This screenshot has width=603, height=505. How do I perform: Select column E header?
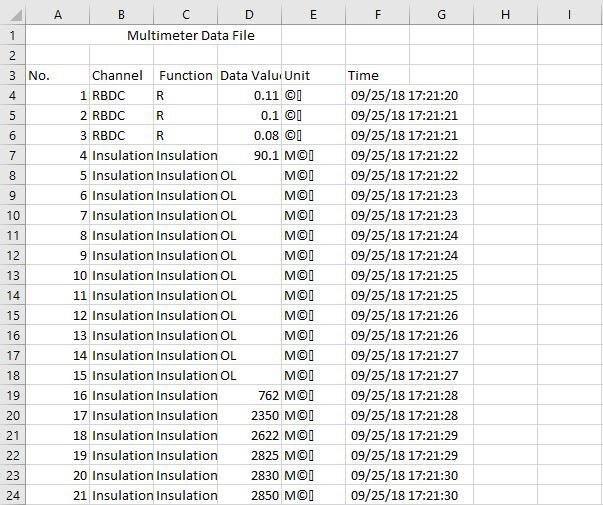pyautogui.click(x=313, y=15)
